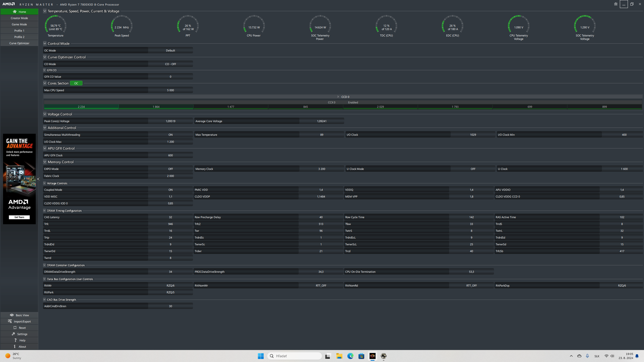Click the bug report icon in title bar
644x362 pixels.
click(616, 4)
